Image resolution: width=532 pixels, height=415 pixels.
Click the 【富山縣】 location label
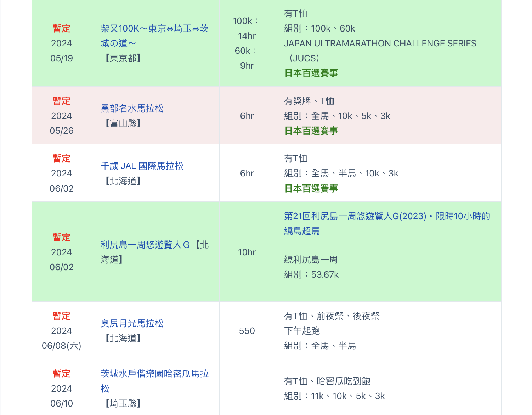click(x=123, y=123)
